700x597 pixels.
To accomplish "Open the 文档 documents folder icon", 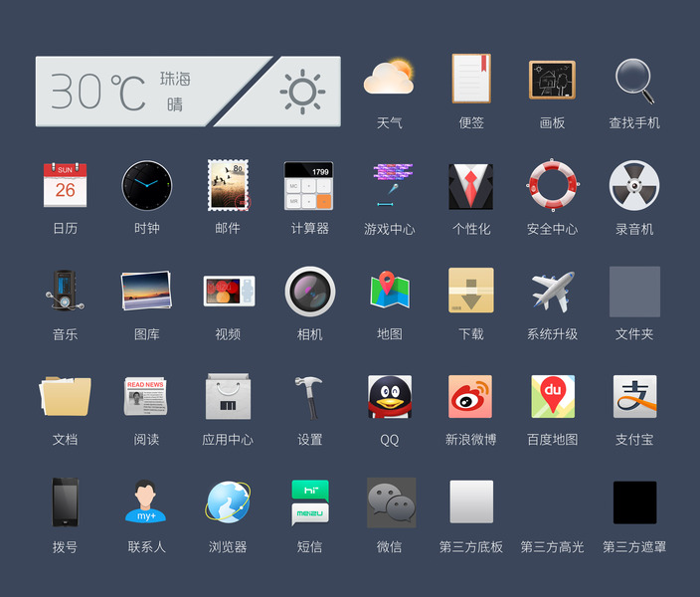I will point(66,396).
